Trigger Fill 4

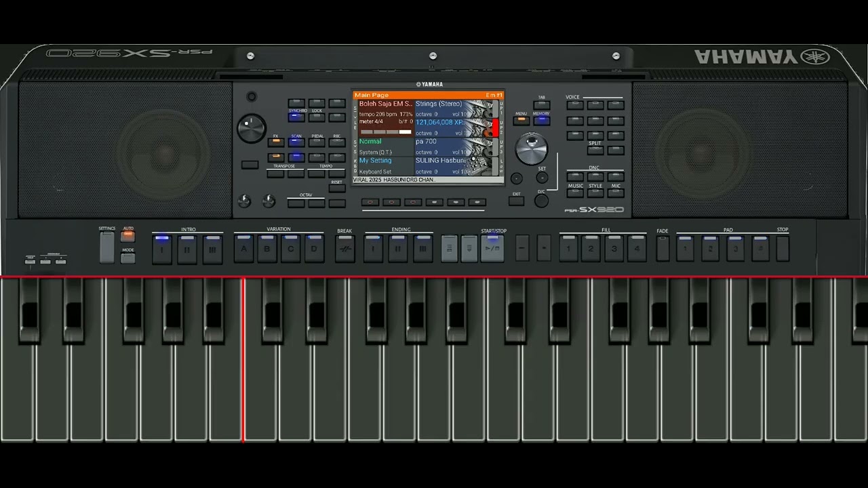pos(637,248)
